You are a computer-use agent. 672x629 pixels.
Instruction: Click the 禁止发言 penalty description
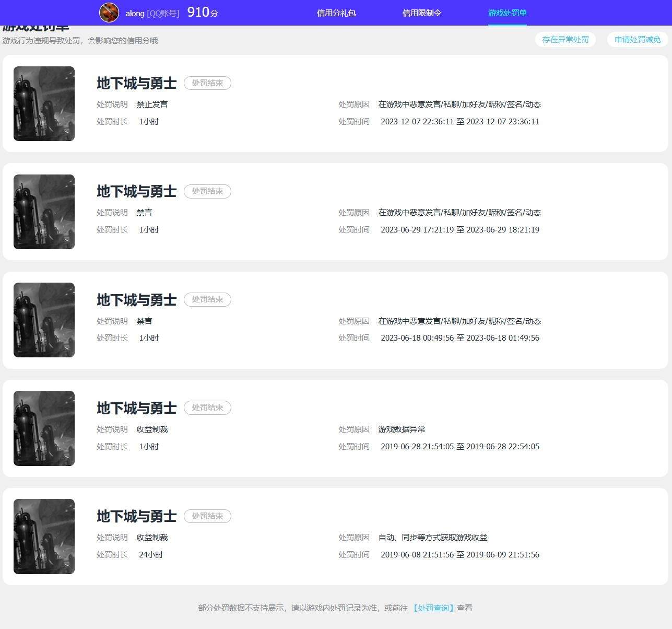tap(152, 104)
